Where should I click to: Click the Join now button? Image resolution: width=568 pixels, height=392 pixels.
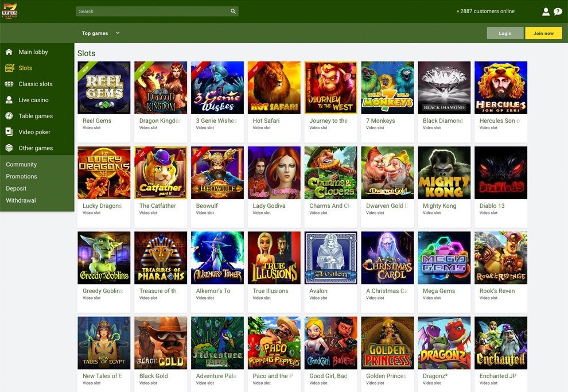pos(543,33)
